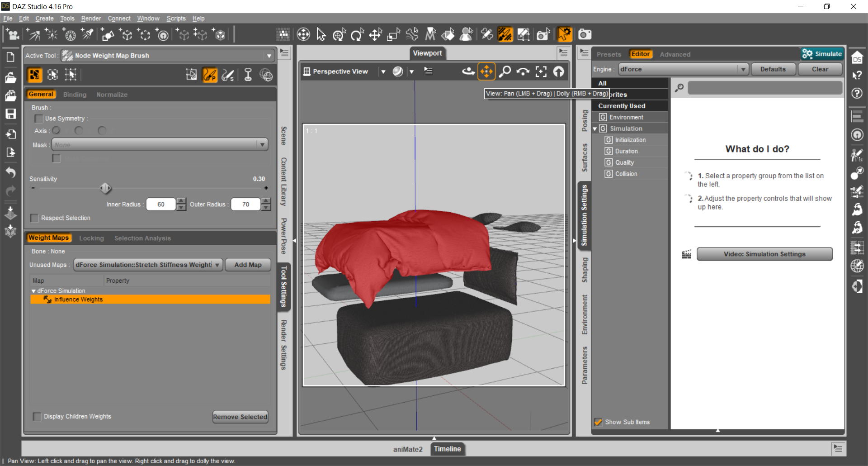The image size is (868, 466).
Task: Choose the Rotate tool in toolbar
Action: point(357,34)
